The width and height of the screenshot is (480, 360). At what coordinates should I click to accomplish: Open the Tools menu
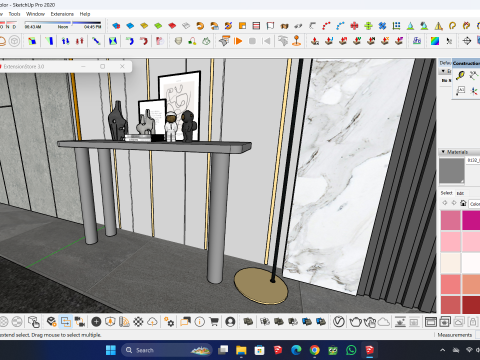(14, 14)
